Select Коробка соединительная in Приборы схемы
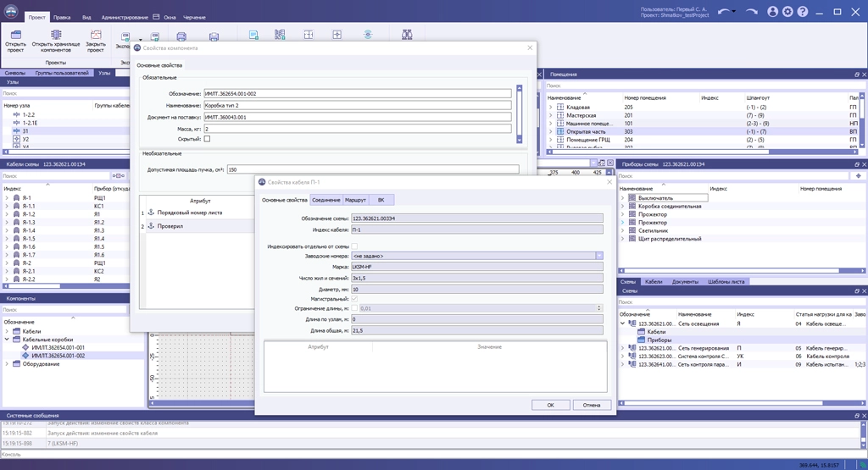This screenshot has height=470, width=868. tap(670, 206)
